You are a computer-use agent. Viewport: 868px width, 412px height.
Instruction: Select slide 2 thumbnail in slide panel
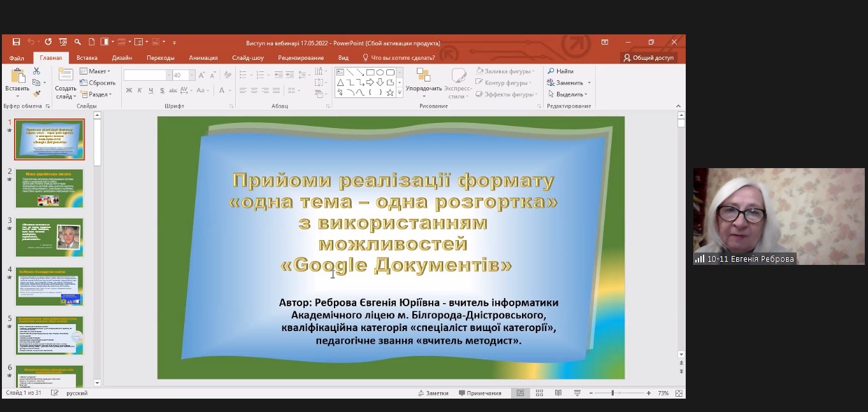[x=49, y=188]
